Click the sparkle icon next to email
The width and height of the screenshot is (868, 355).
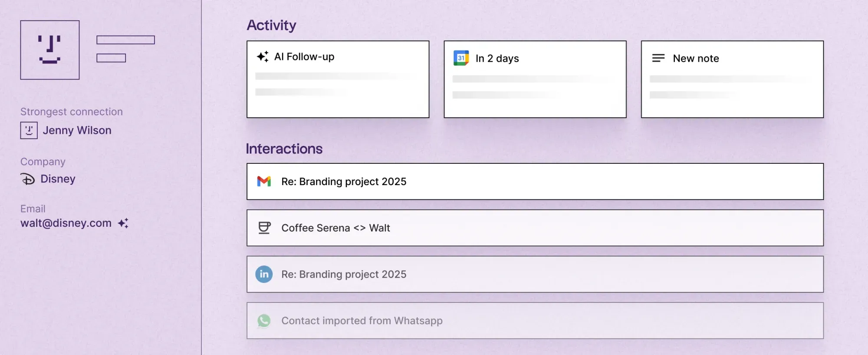(x=123, y=223)
